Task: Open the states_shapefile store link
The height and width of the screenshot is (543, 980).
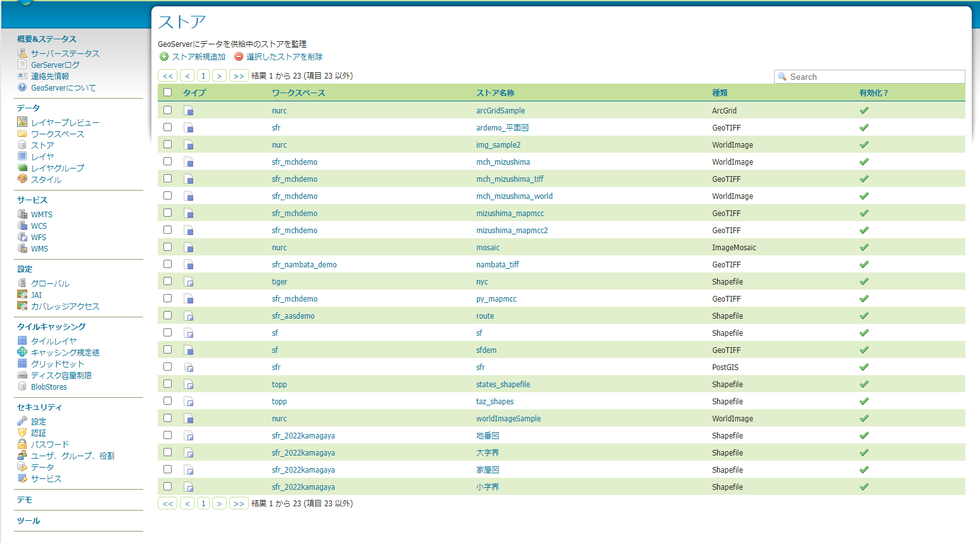Action: (503, 385)
